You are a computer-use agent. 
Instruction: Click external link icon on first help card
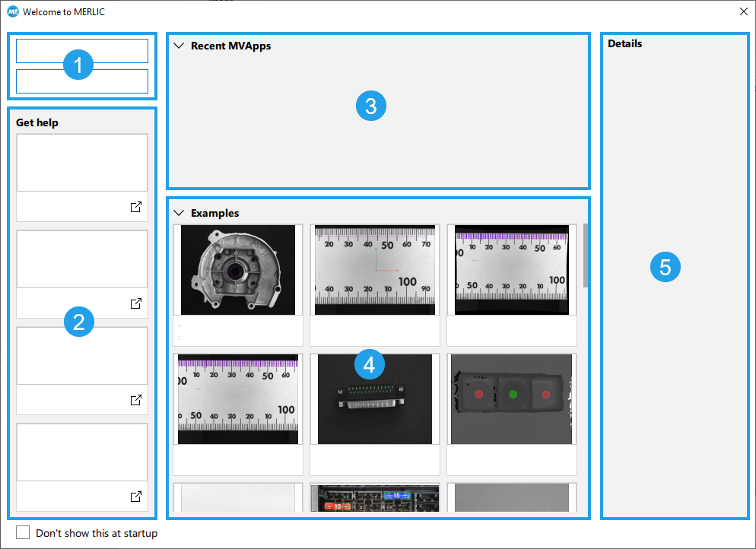[136, 207]
